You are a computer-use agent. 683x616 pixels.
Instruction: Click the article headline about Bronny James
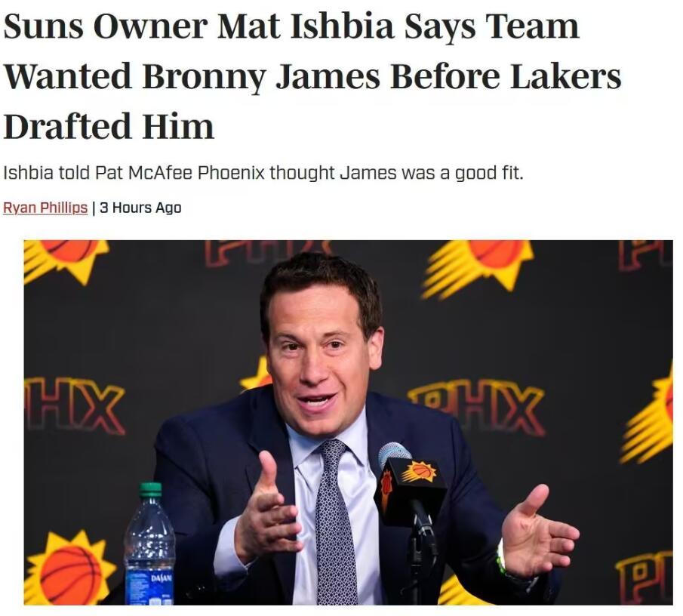(312, 75)
